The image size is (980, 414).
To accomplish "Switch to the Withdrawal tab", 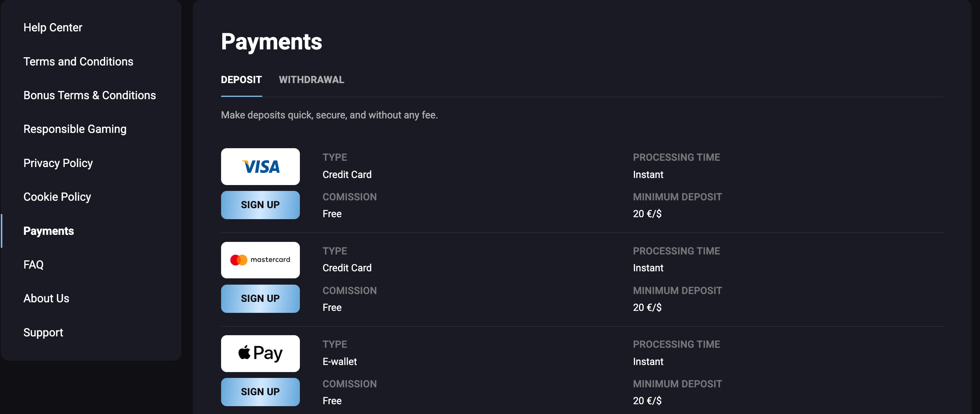I will click(311, 80).
